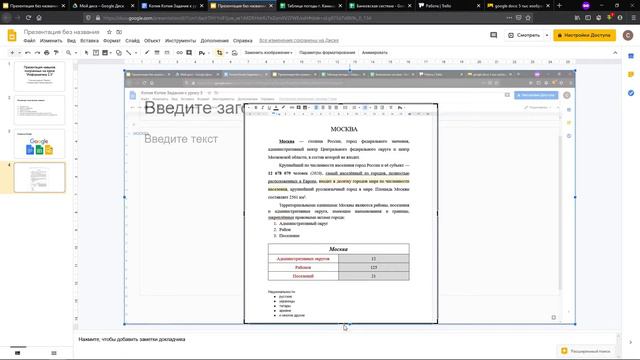
Task: Open Google account avatar
Action: point(628,36)
